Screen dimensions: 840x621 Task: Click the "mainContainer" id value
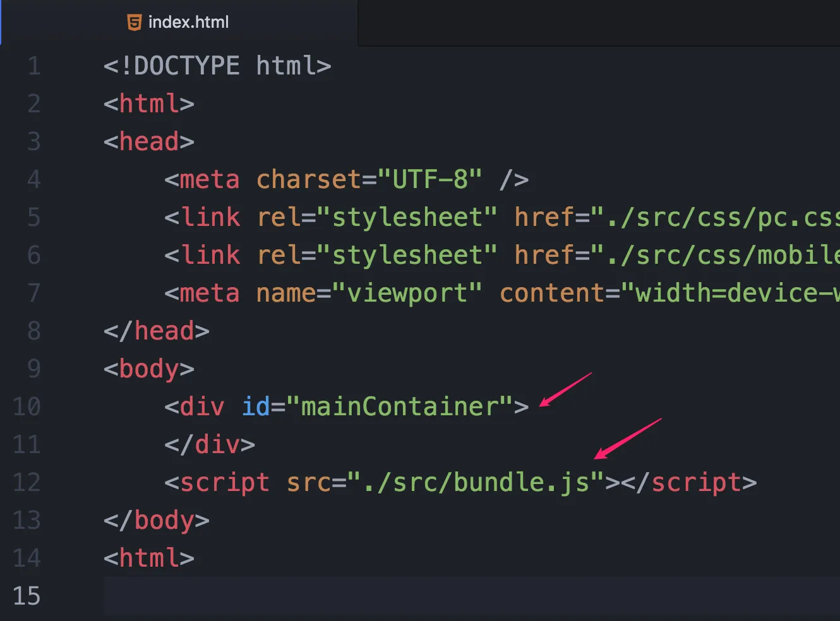coord(399,407)
